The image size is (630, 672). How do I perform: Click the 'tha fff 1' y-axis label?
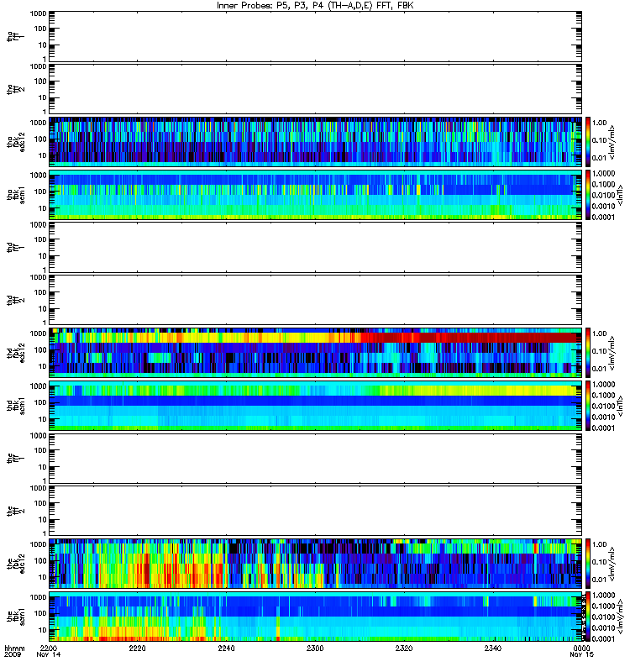click(x=16, y=36)
